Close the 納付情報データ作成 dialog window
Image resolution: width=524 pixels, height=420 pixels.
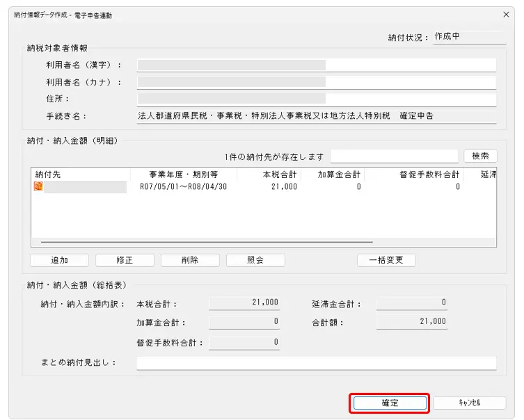click(505, 15)
